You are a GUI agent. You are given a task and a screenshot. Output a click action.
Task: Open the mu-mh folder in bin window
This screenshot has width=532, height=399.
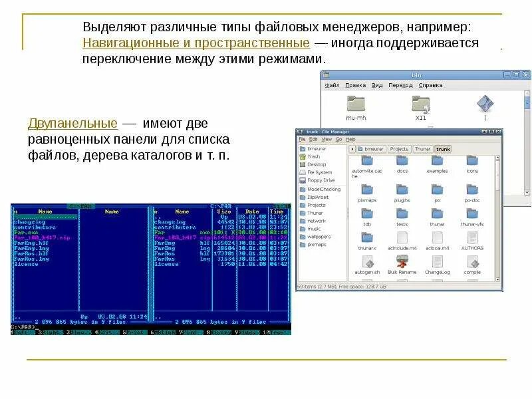356,104
